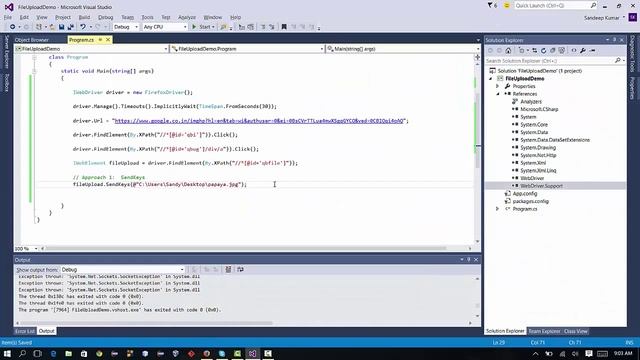Open the Main(string[] args) member dropdown
The image size is (640, 360).
click(403, 49)
